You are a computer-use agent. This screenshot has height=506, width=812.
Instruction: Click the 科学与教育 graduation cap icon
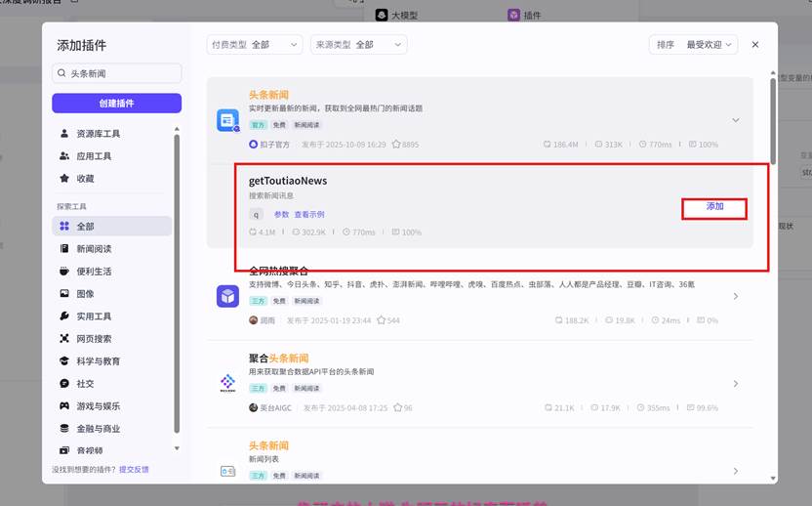64,360
